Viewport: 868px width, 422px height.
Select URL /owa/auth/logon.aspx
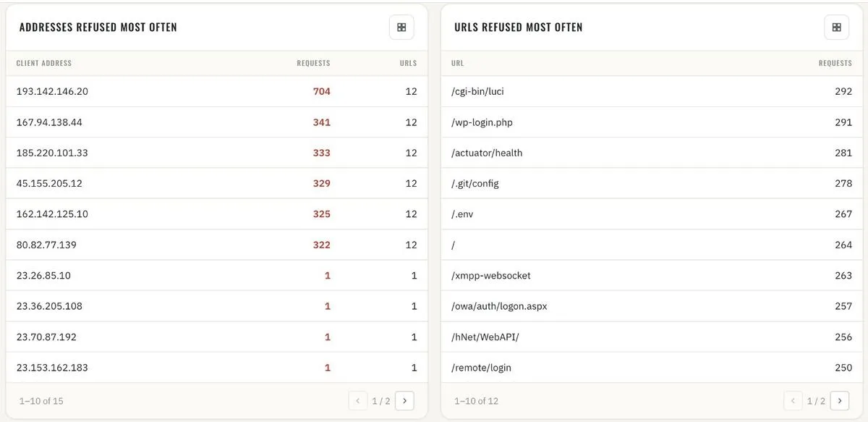(499, 306)
